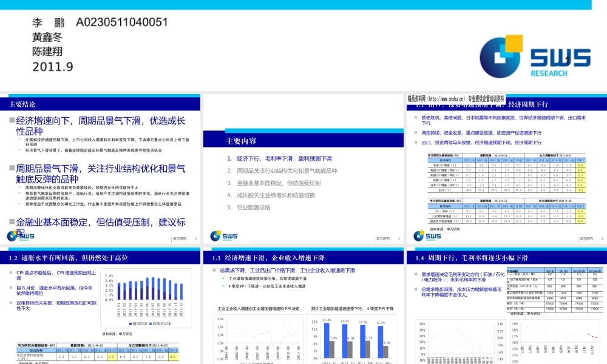The width and height of the screenshot is (607, 364).
Task: Select author name 陈建翔
Action: pyautogui.click(x=47, y=52)
